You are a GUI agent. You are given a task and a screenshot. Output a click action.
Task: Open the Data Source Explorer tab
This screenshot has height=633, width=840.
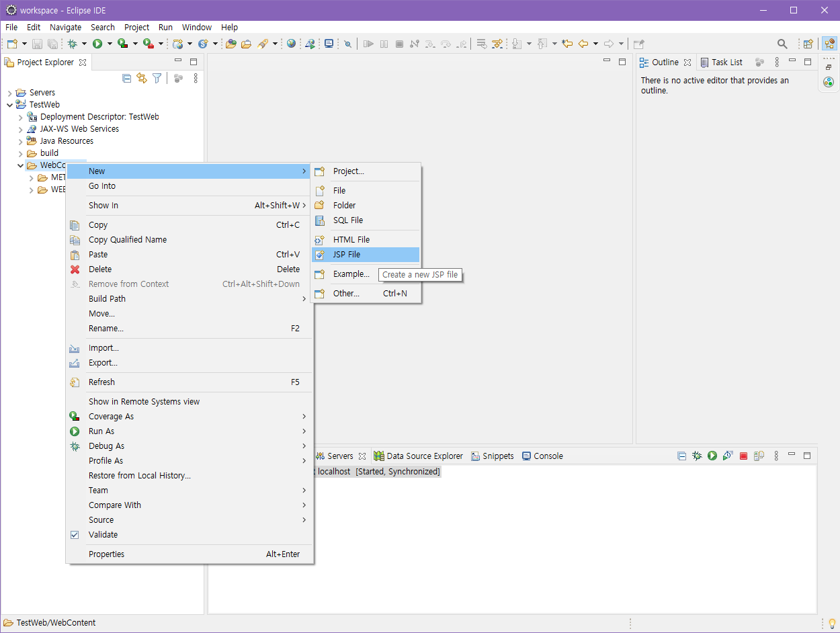coord(418,456)
